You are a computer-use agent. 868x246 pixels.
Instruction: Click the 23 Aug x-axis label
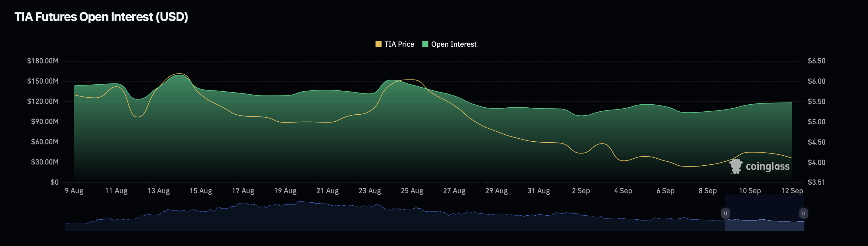point(369,191)
